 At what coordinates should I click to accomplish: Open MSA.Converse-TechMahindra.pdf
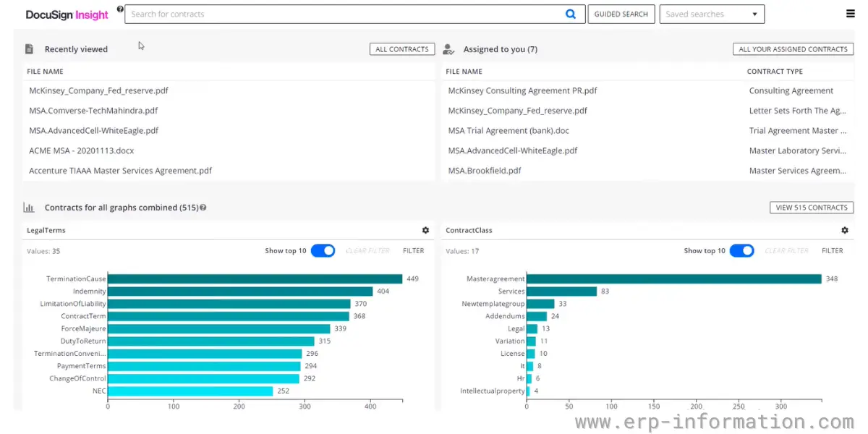pyautogui.click(x=93, y=111)
